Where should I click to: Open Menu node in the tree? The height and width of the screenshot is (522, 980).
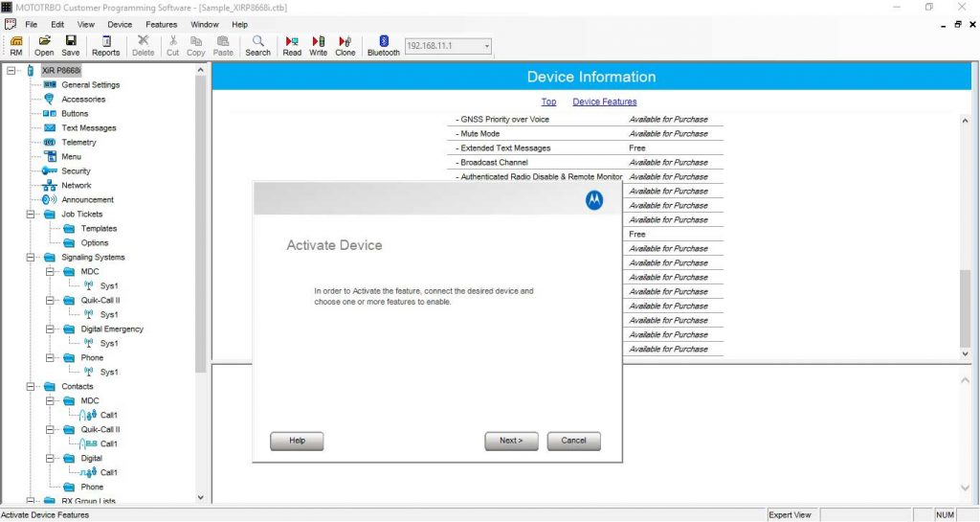point(71,157)
